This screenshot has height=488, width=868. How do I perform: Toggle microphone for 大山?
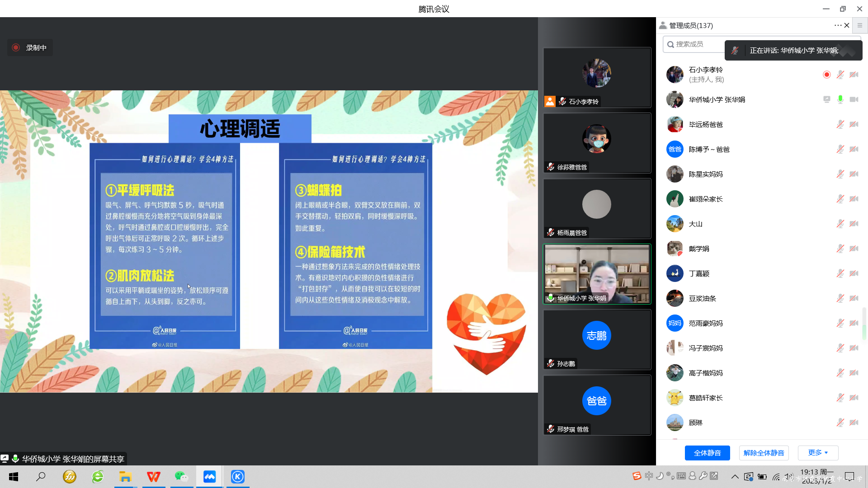coord(840,224)
